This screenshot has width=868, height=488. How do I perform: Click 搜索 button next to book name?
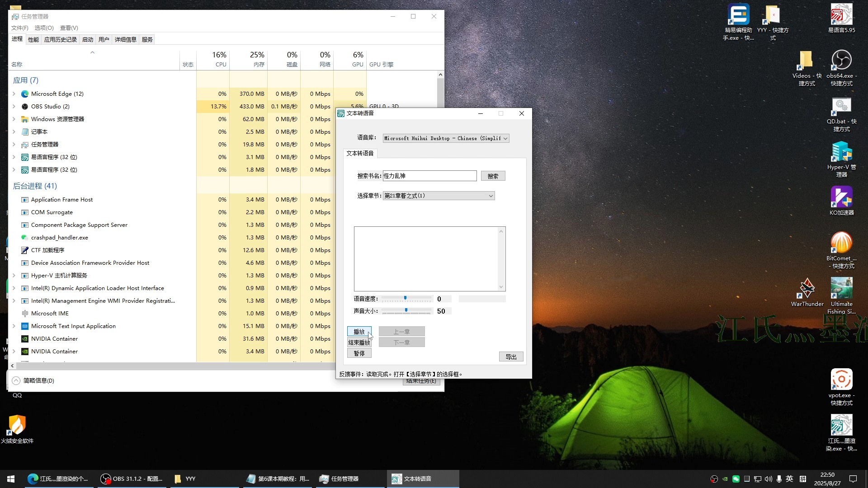point(493,176)
